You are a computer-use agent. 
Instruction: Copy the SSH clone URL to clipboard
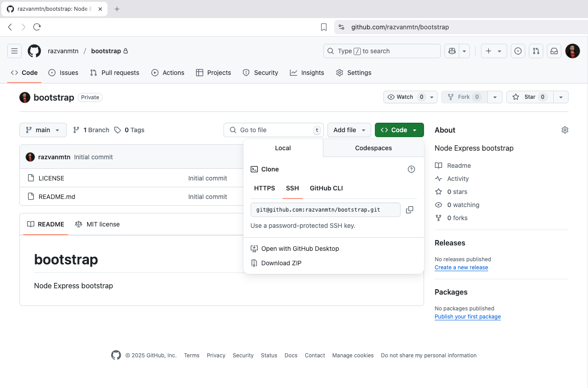tap(410, 210)
